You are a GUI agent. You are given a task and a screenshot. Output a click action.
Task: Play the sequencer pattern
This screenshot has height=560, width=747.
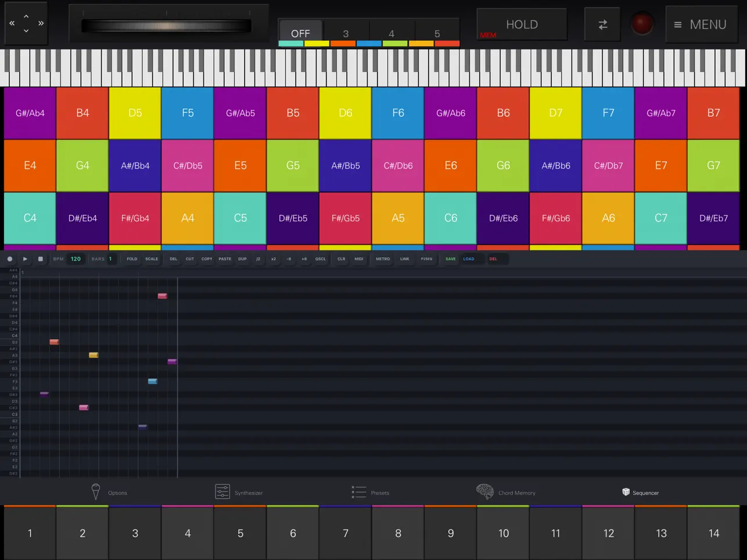click(25, 259)
